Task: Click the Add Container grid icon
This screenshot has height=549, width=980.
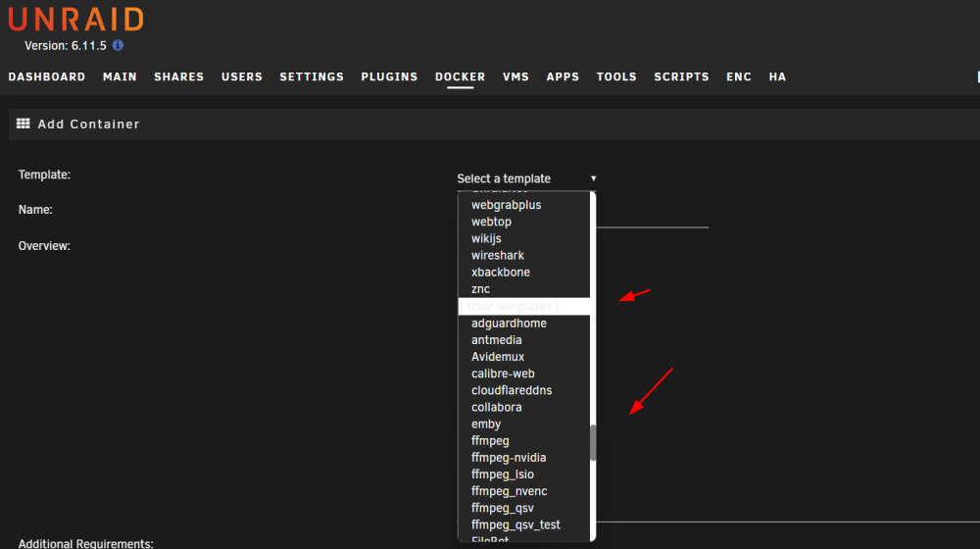Action: (x=24, y=124)
